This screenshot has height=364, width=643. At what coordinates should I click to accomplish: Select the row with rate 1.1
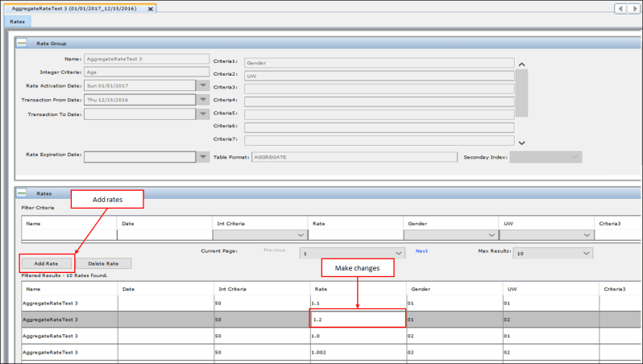point(331,304)
